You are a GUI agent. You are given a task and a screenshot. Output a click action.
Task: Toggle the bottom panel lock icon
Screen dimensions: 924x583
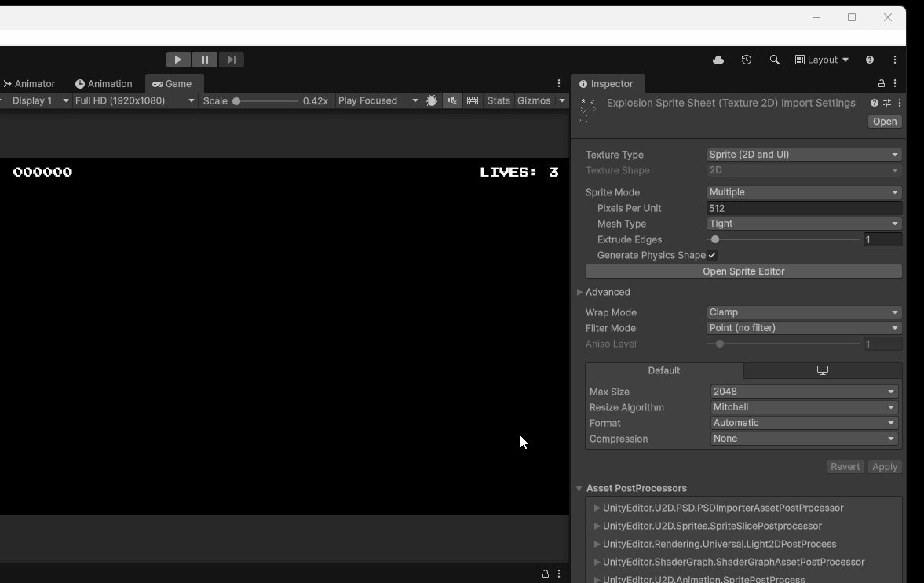pos(546,574)
